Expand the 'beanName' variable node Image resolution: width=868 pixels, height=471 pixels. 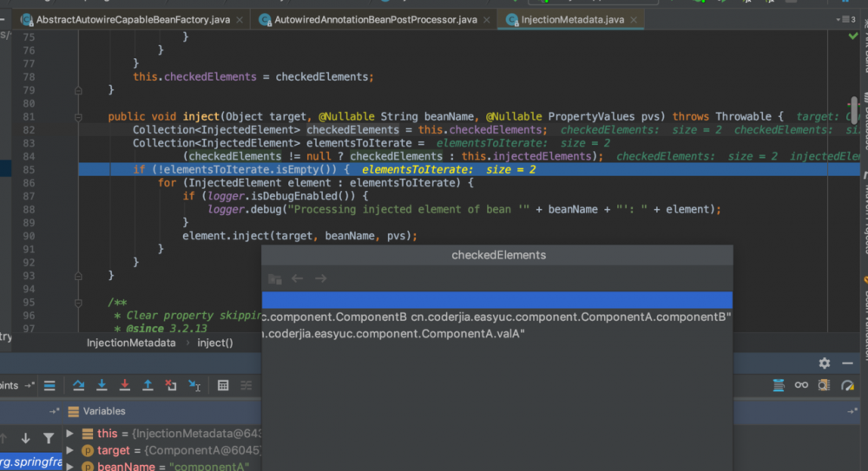[x=70, y=467]
